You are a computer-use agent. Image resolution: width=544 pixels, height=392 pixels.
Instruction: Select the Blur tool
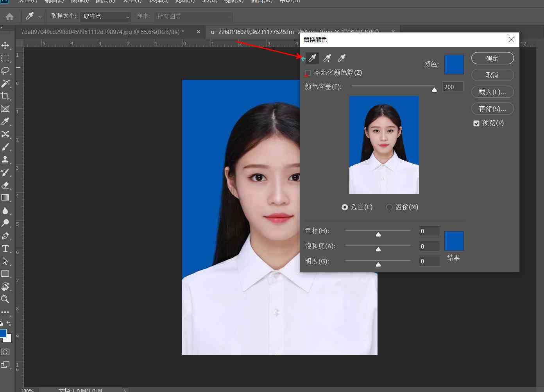(5, 211)
